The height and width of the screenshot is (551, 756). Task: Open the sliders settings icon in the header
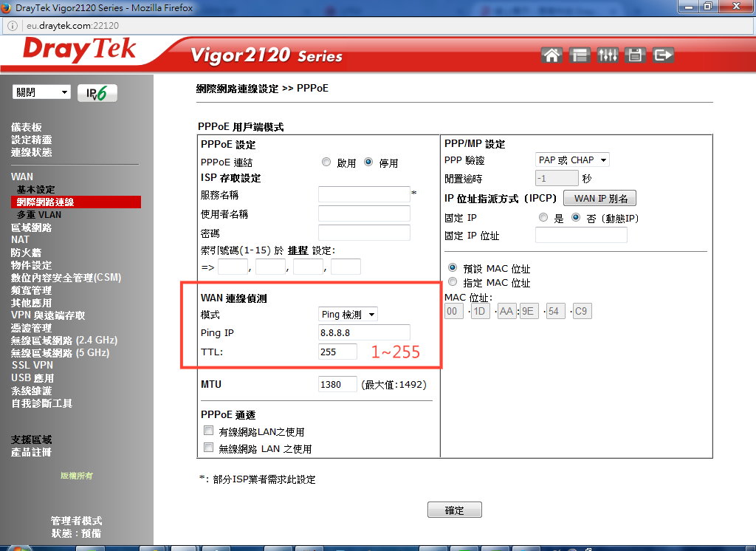tap(608, 55)
